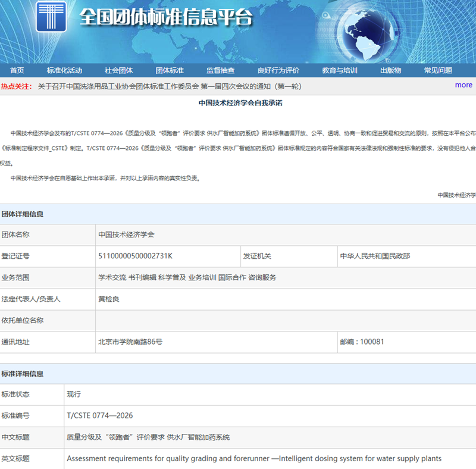Click the 团体名称 label cell
Screen dimensions: 476x469
coord(48,235)
